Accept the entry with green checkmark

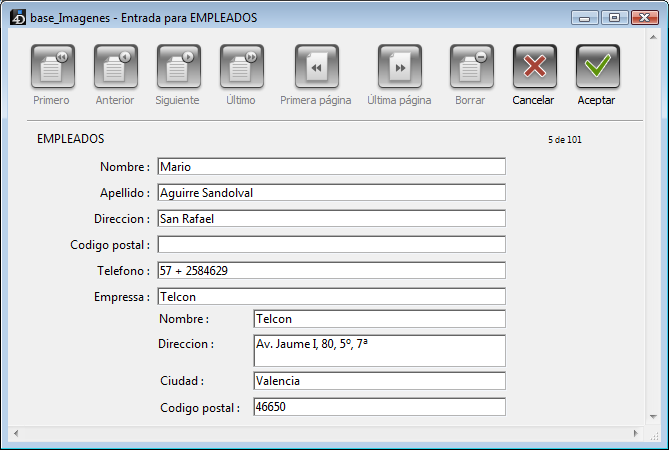[x=598, y=67]
